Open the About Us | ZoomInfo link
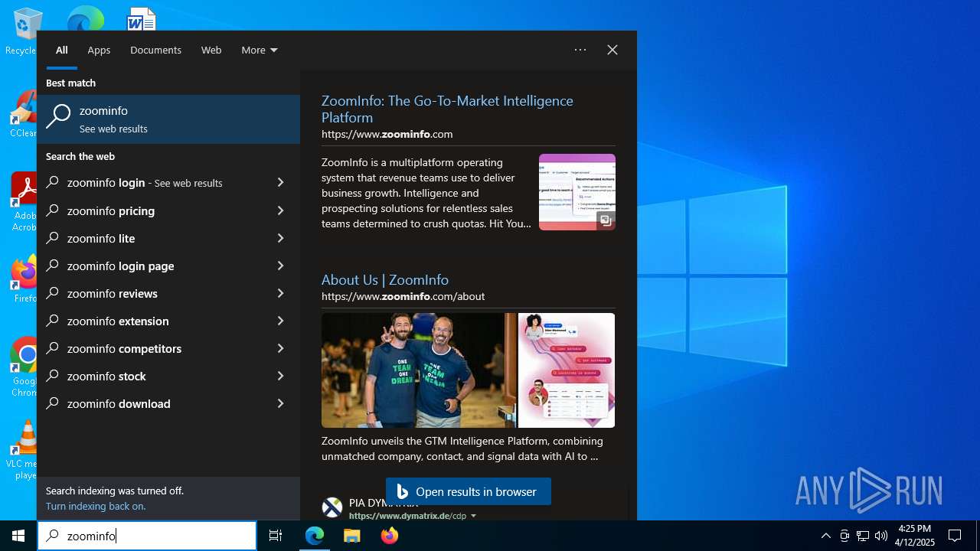 tap(385, 279)
